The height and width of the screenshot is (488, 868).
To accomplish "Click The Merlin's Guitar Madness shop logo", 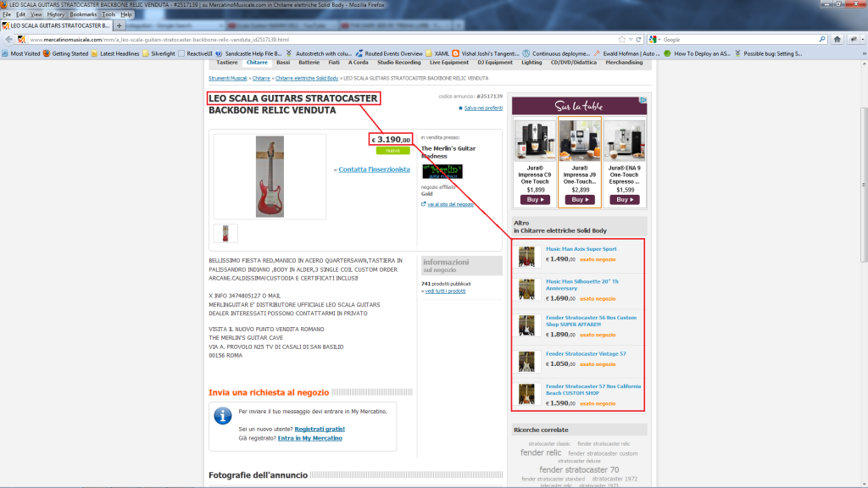I will pyautogui.click(x=442, y=171).
